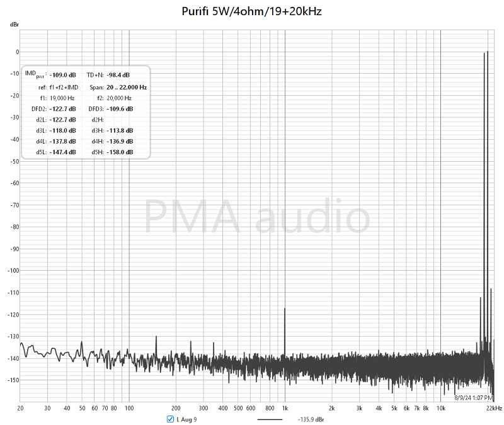Viewport: 504px width, 425px height.
Task: Click the ref f1+f2+IMD entry
Action: (x=64, y=88)
